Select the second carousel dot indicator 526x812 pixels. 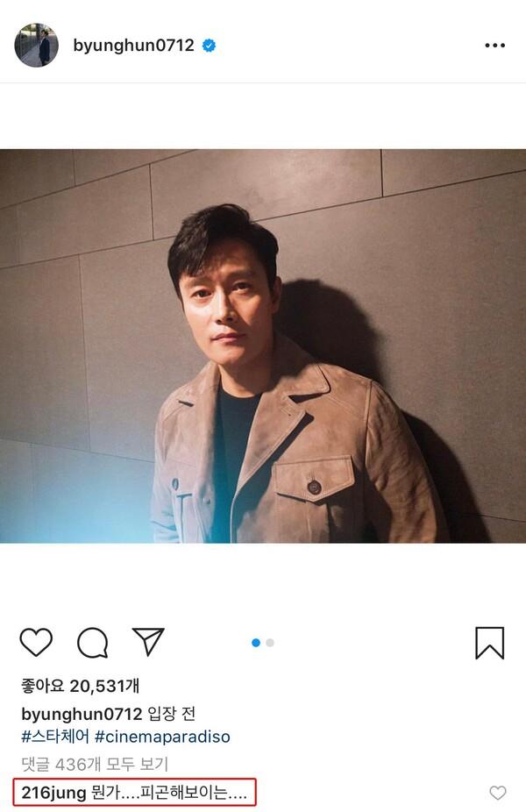[270, 643]
